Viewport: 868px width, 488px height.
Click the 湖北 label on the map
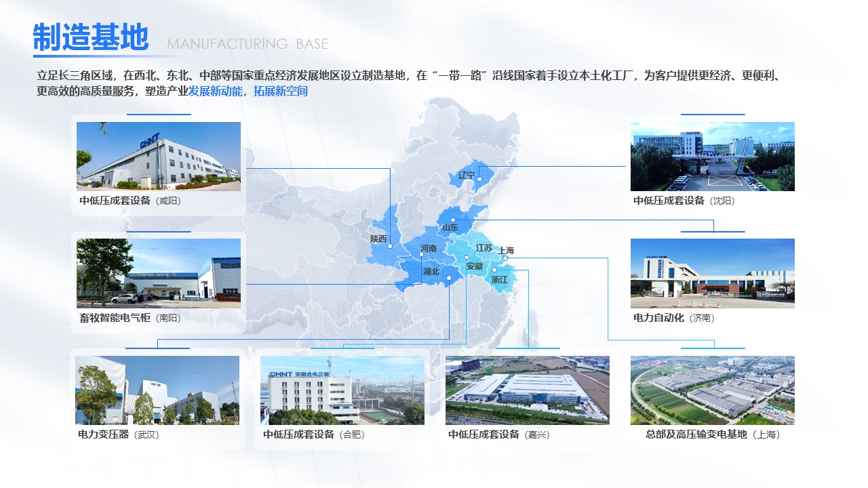(x=431, y=272)
